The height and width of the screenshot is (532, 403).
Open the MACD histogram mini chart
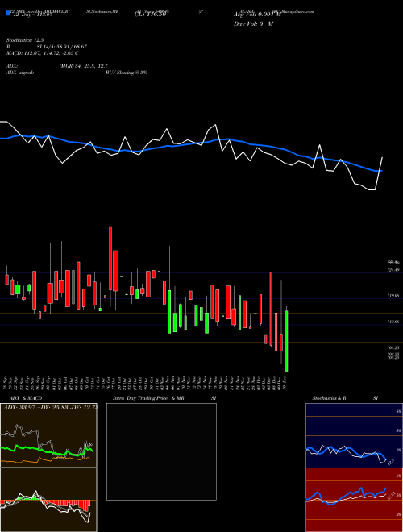[x=48, y=500]
